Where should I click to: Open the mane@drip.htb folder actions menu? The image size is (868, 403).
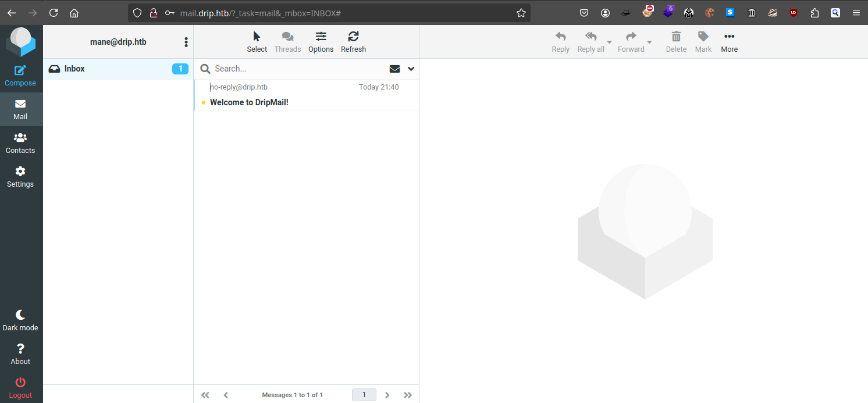pos(186,42)
